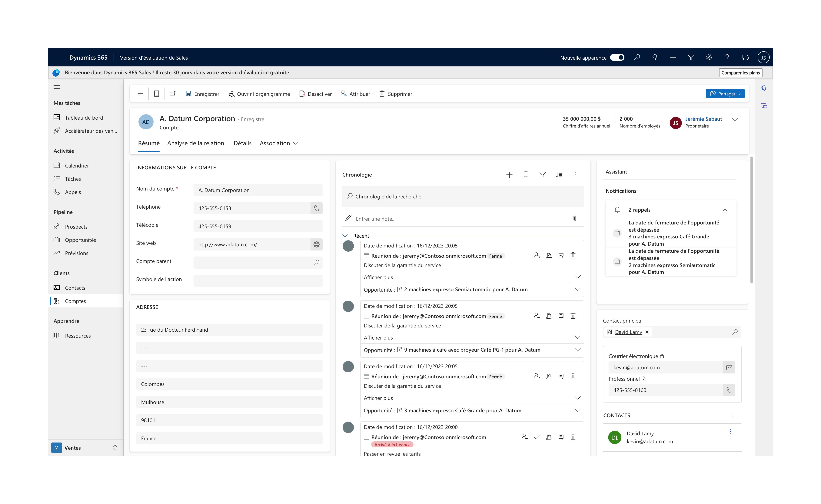Click Attribuer in the command bar
This screenshot has width=821, height=504.
[x=355, y=94]
